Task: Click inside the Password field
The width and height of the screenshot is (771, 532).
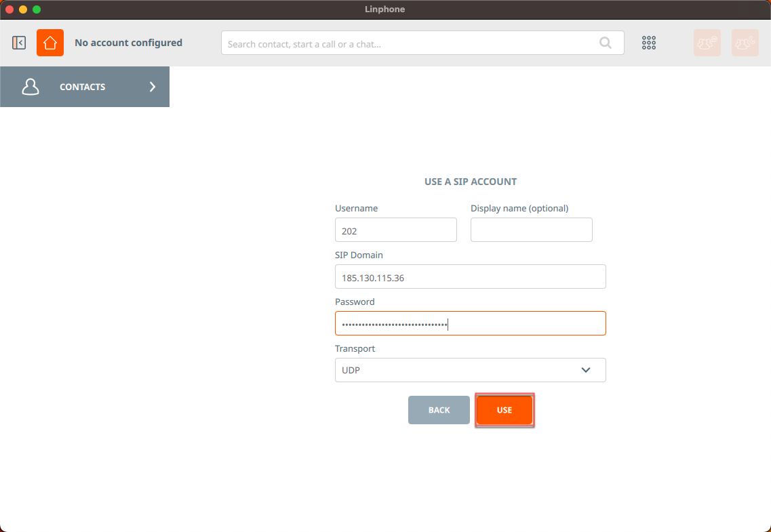Action: point(470,324)
